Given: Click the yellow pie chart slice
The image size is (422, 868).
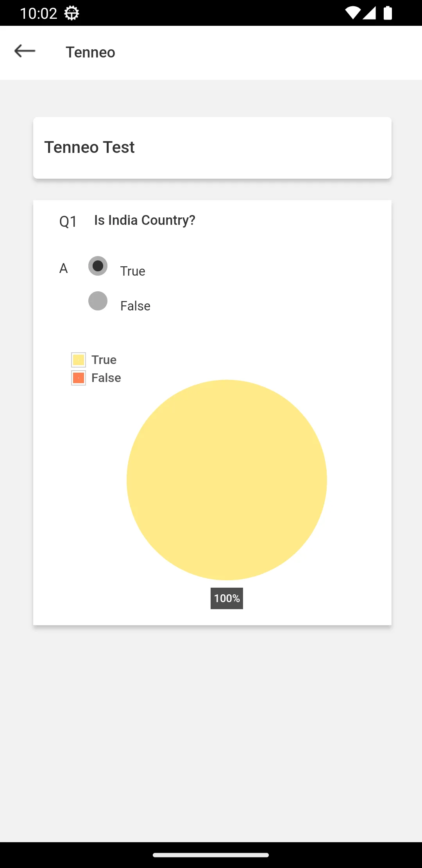Looking at the screenshot, I should pyautogui.click(x=227, y=480).
